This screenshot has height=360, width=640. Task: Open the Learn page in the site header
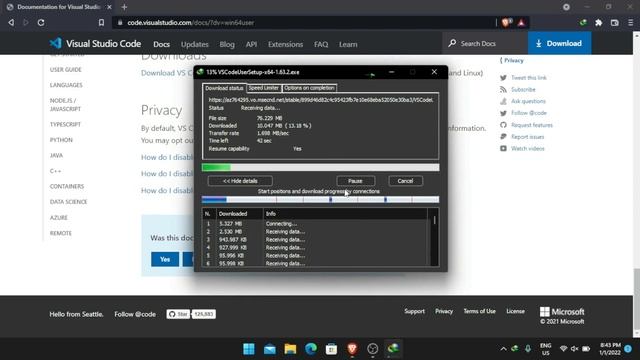tap(348, 44)
